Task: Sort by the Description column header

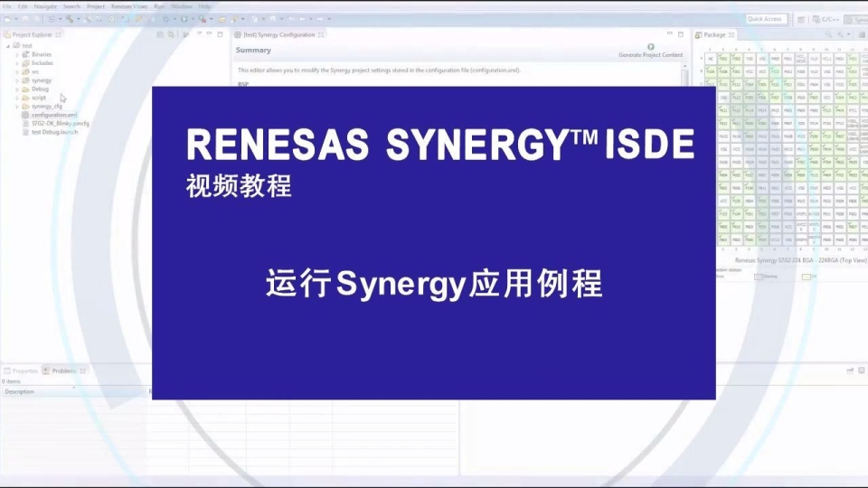Action: coord(73,391)
